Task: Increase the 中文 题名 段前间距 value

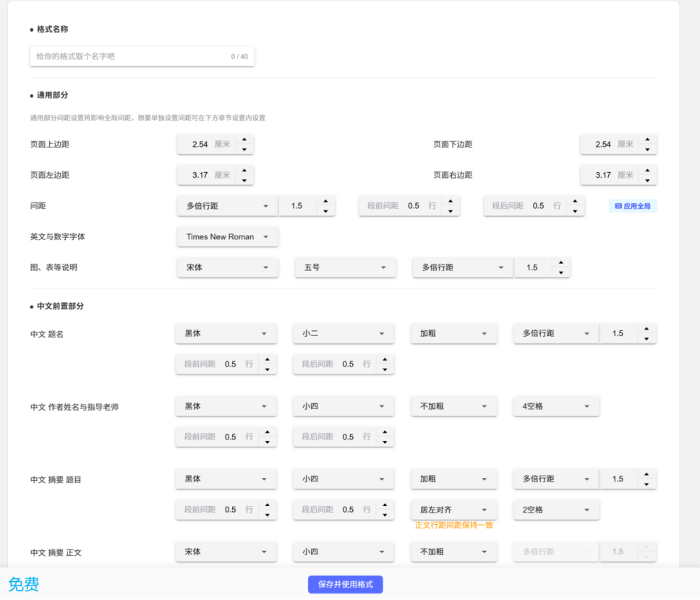Action: 267,359
